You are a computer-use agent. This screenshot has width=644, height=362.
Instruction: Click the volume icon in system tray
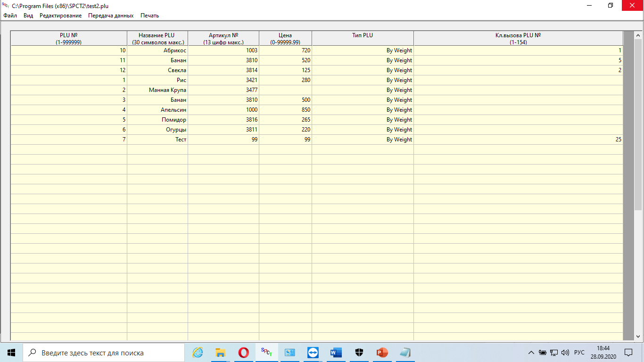(565, 353)
